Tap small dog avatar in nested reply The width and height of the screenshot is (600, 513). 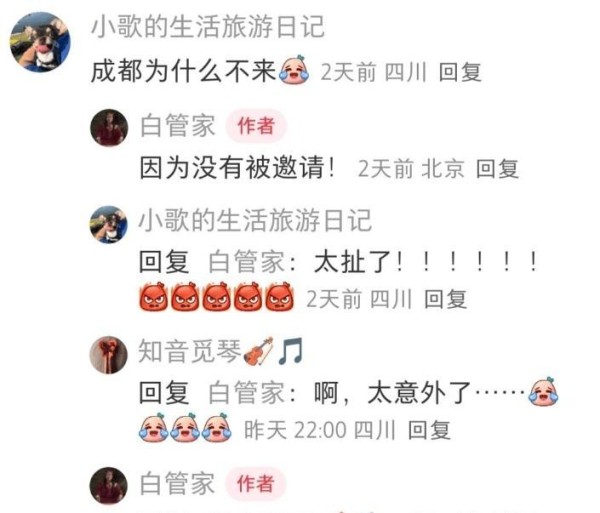tap(108, 225)
